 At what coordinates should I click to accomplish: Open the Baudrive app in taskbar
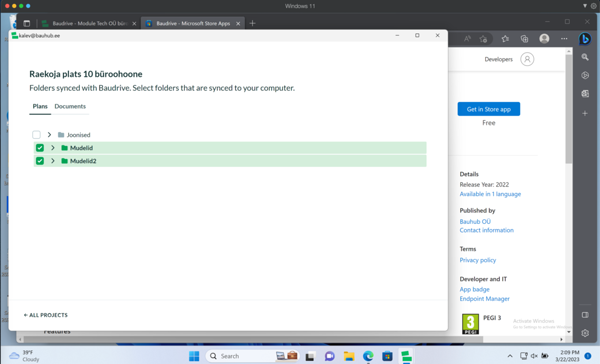(406, 356)
